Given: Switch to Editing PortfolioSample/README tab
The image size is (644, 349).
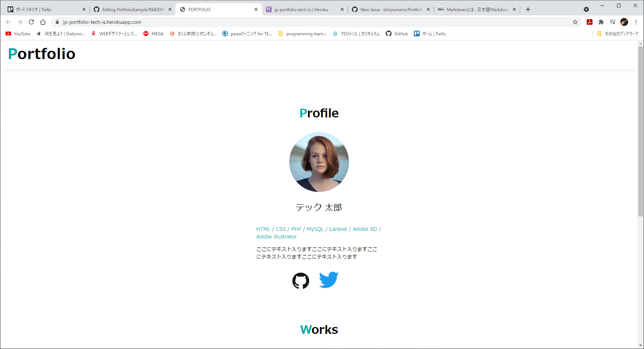Looking at the screenshot, I should pos(132,10).
